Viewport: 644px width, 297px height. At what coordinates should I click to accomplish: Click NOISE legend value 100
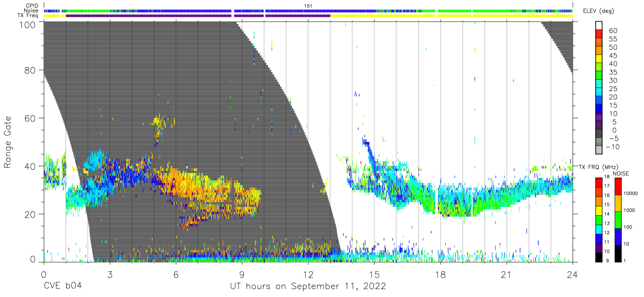627,227
